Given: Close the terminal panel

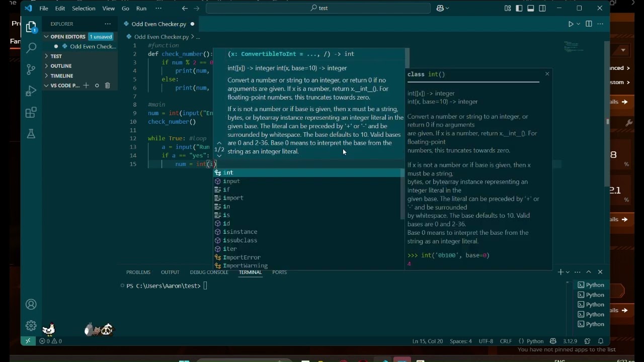Looking at the screenshot, I should (x=600, y=272).
